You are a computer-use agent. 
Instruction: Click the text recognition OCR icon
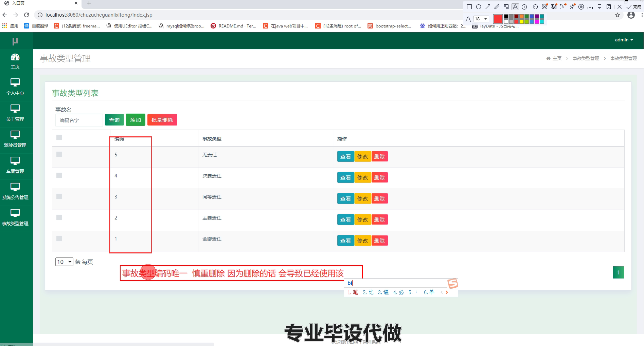click(x=563, y=7)
